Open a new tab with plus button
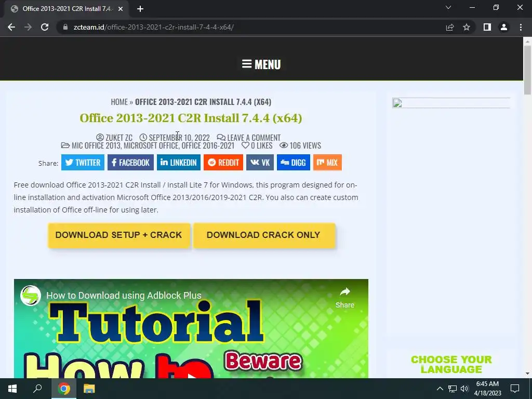The height and width of the screenshot is (399, 532). click(x=140, y=9)
